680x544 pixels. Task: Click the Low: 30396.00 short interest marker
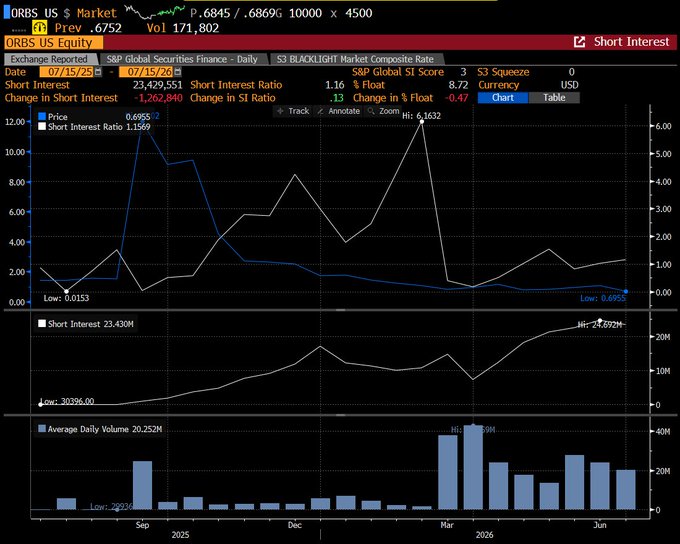point(41,404)
